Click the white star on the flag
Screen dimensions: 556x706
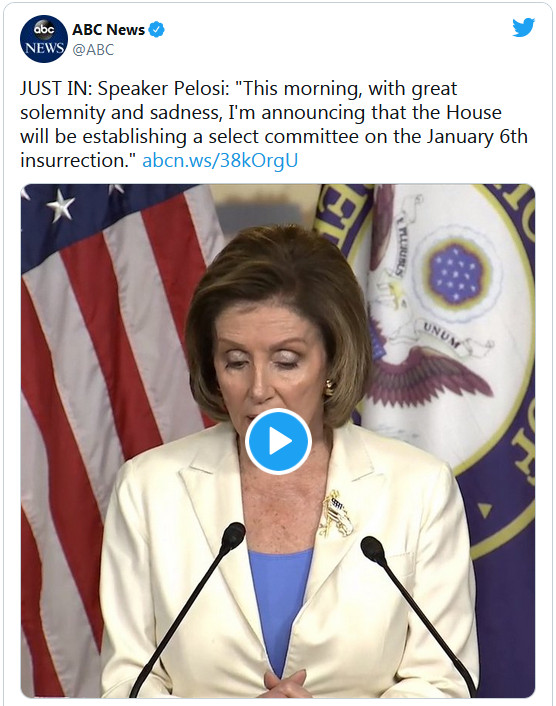pyautogui.click(x=61, y=206)
